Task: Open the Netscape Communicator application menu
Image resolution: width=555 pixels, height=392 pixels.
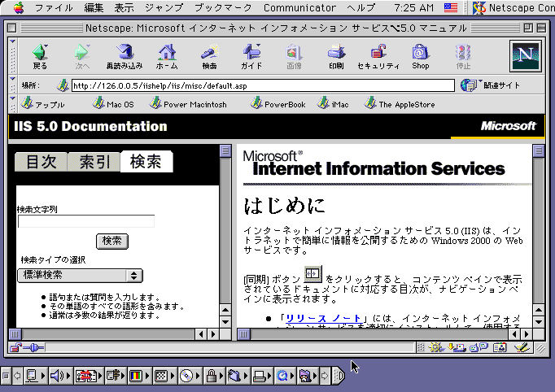Action: click(513, 7)
